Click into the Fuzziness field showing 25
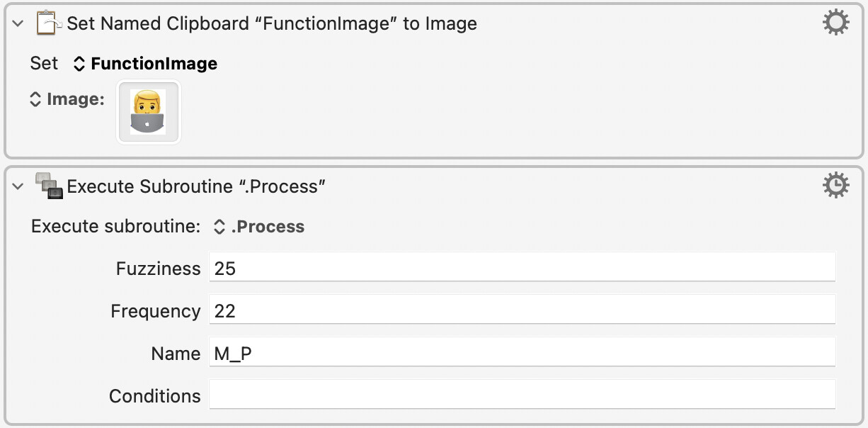This screenshot has width=868, height=428. coord(522,269)
